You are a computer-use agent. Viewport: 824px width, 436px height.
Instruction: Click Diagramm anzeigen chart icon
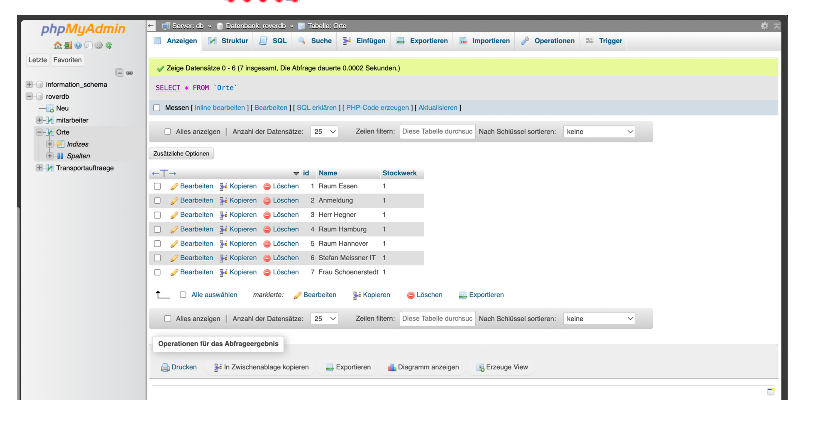click(x=392, y=368)
